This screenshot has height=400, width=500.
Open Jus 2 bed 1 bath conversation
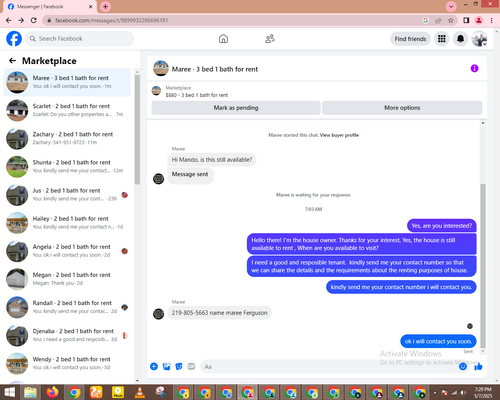[67, 195]
